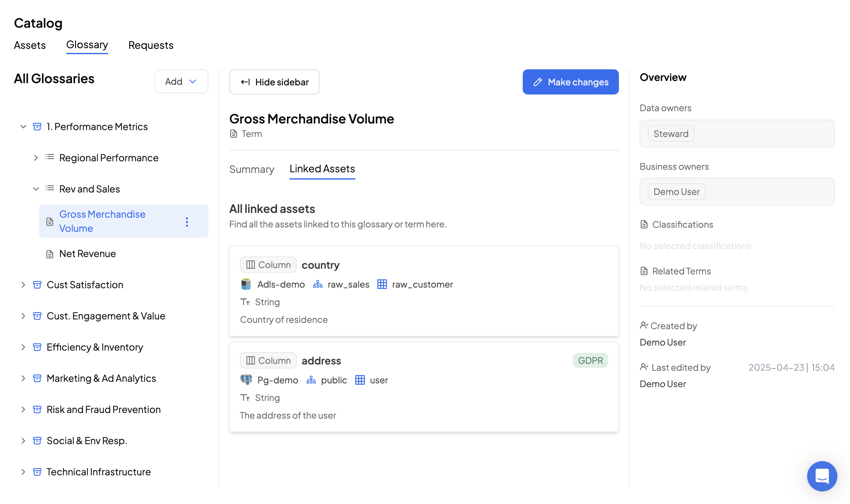
Task: Click the raw_customer table grid icon
Action: click(x=382, y=284)
